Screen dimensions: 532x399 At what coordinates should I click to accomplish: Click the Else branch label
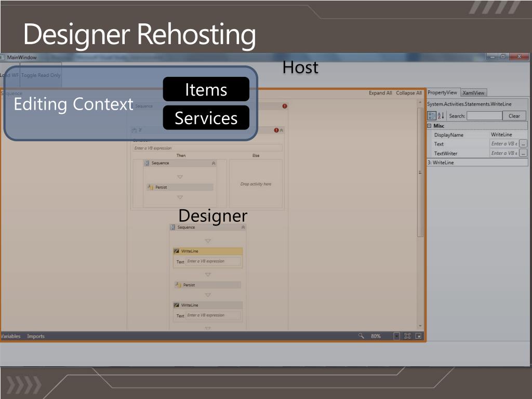pyautogui.click(x=256, y=155)
